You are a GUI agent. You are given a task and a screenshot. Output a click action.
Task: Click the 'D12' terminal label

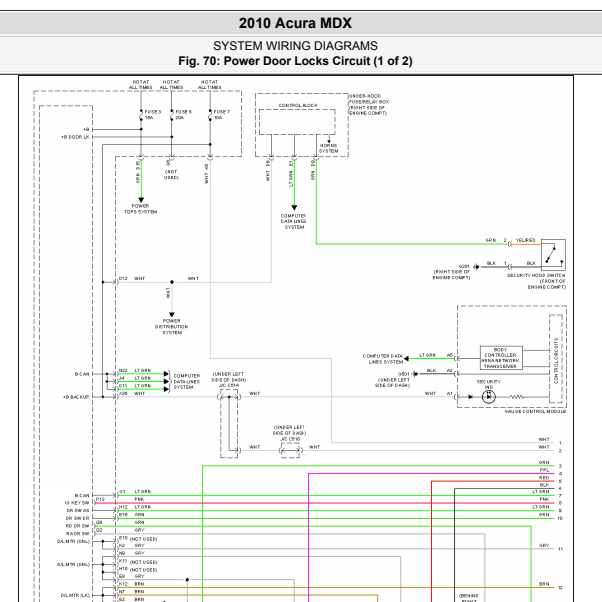(x=123, y=278)
